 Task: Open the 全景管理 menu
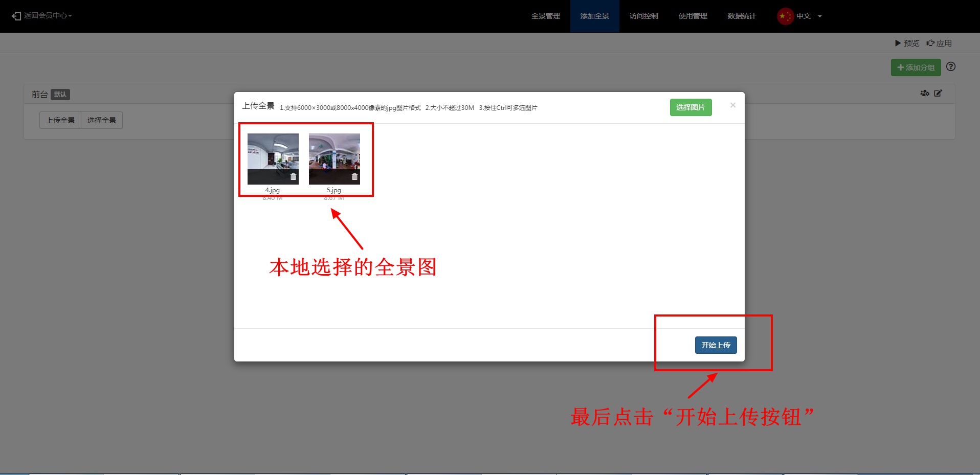click(x=545, y=16)
